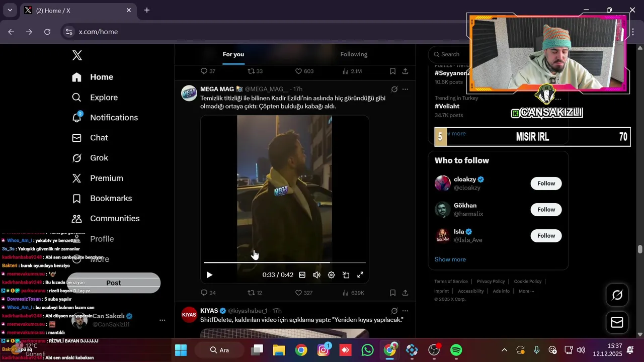Screen dimensions: 644x362
Task: Open Grok actions on the KIYAS post
Action: point(394,311)
